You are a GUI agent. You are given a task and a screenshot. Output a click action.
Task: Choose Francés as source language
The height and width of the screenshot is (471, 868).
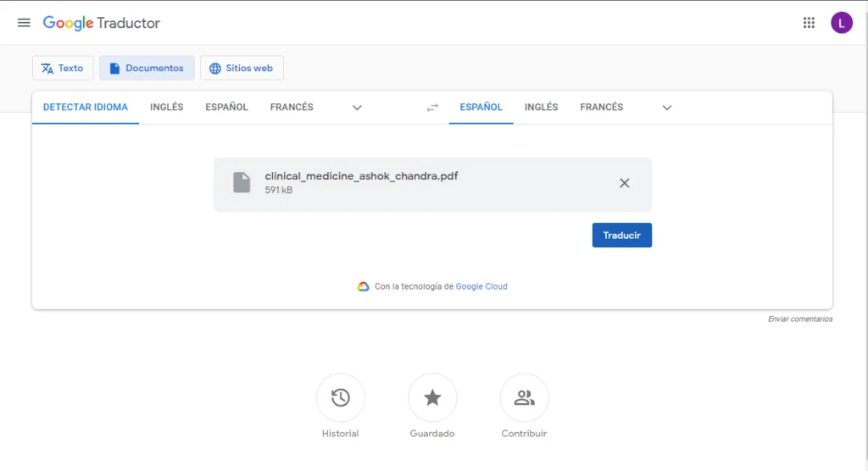coord(292,108)
